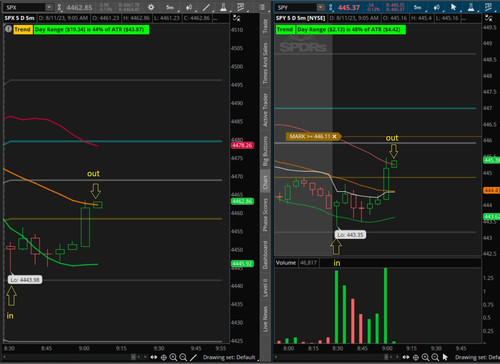Open the Live News sidebar tab
The image size is (500, 364).
265,318
